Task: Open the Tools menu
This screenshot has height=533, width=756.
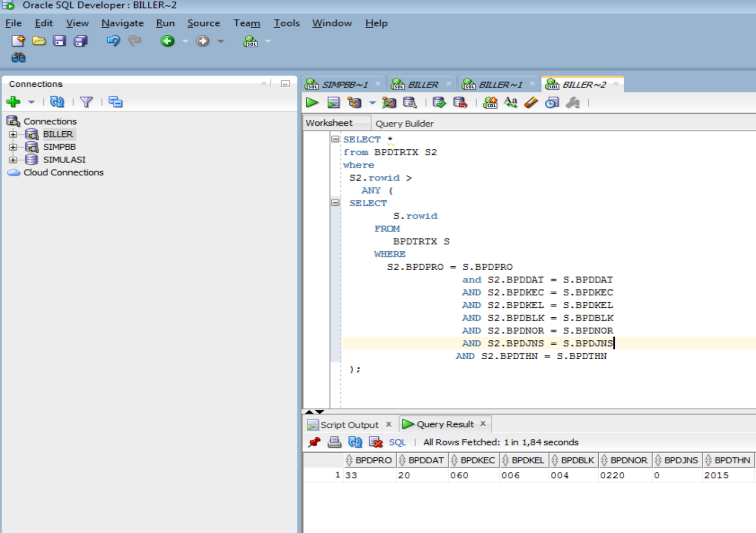Action: (286, 23)
